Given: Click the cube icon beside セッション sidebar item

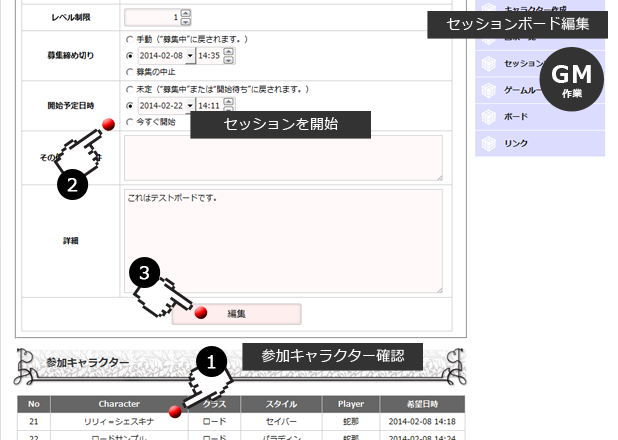Looking at the screenshot, I should [x=489, y=63].
